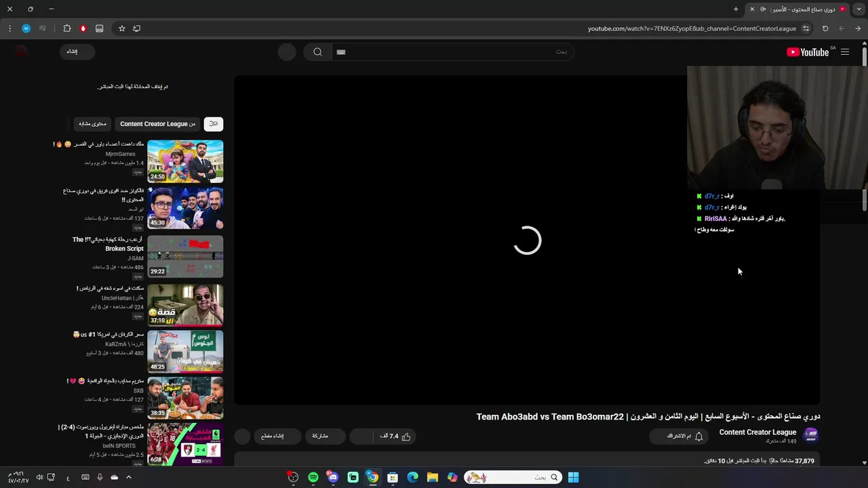
Task: Click the YouTube search magnifier button
Action: tap(317, 52)
